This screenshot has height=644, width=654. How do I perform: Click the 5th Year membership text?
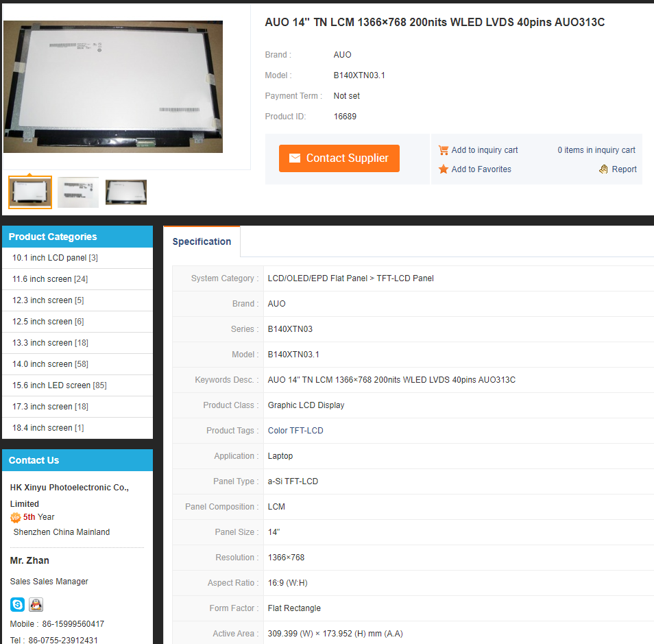point(39,517)
